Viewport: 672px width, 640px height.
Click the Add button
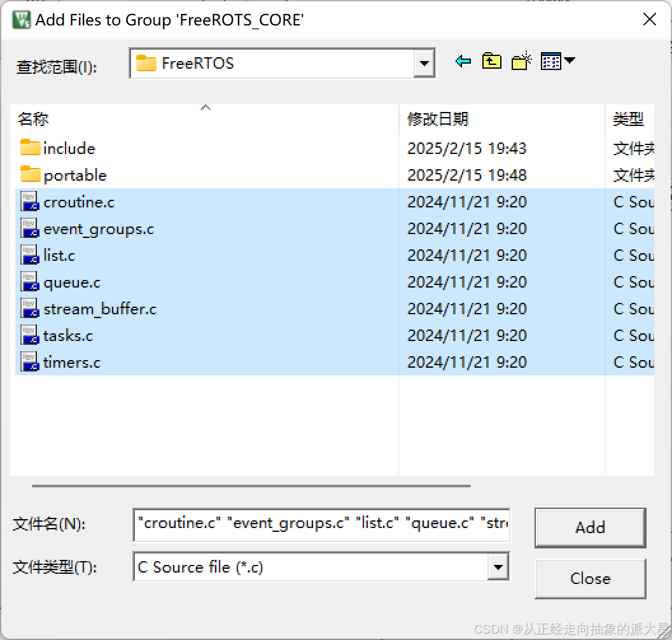(590, 527)
